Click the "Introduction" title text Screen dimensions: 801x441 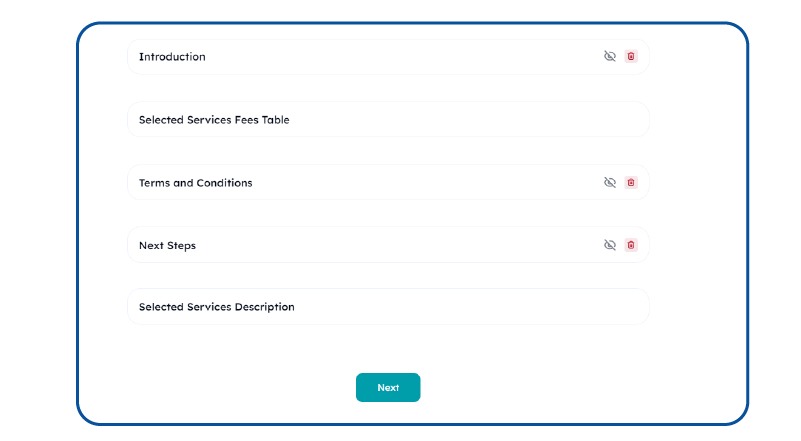(172, 57)
